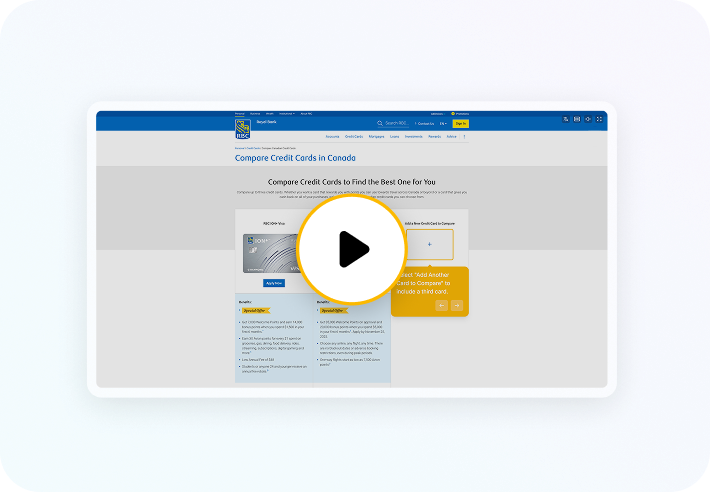Click the RBC ION+ Visa card image
The width and height of the screenshot is (710, 492).
pyautogui.click(x=272, y=253)
